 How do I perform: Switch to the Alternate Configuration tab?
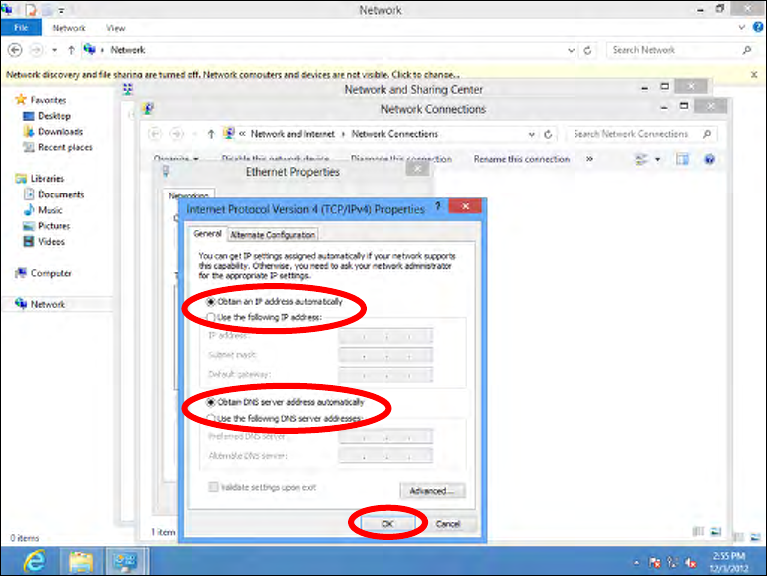click(272, 235)
